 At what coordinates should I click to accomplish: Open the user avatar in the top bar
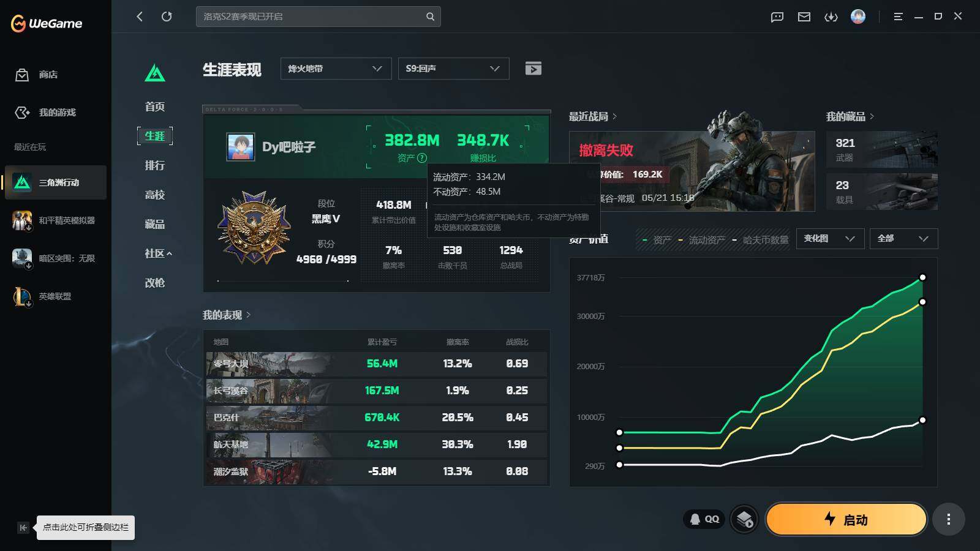click(x=858, y=17)
